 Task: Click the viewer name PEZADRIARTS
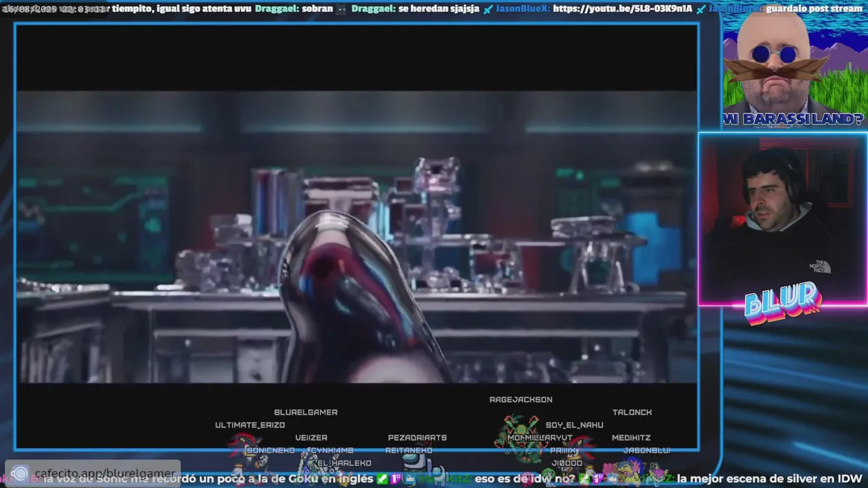tap(417, 438)
